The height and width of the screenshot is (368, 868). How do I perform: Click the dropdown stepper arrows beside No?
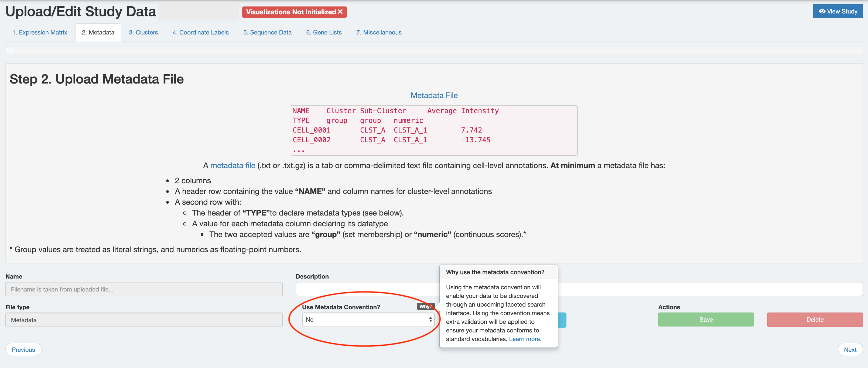[430, 320]
